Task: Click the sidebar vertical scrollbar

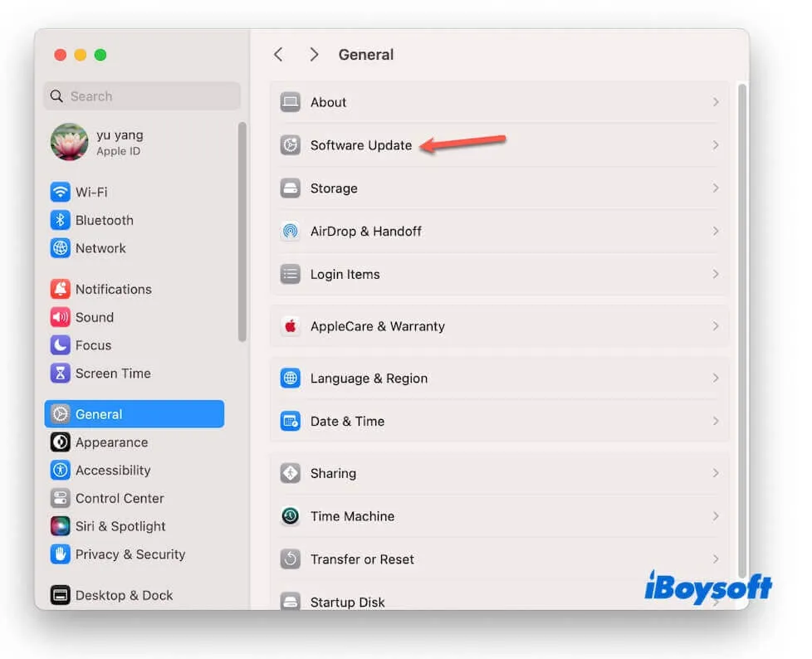Action: tap(242, 232)
